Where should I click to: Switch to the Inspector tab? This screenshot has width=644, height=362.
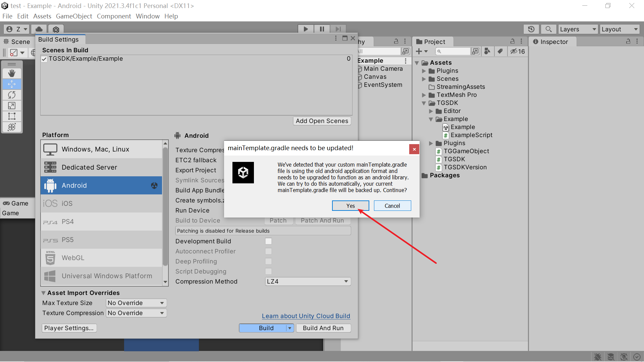point(553,42)
